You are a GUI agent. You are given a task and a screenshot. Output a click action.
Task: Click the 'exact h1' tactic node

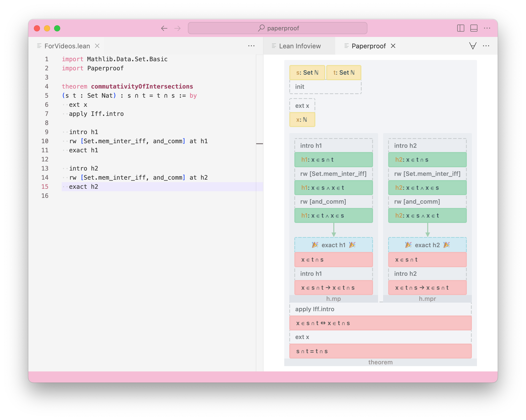[333, 245]
